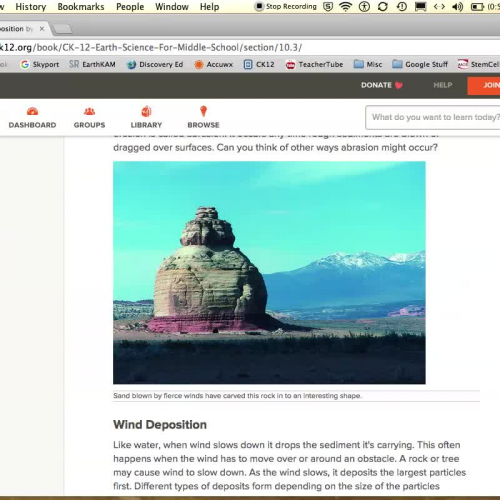Open a new browser tab
Screen dimensions: 500x500
tap(63, 29)
